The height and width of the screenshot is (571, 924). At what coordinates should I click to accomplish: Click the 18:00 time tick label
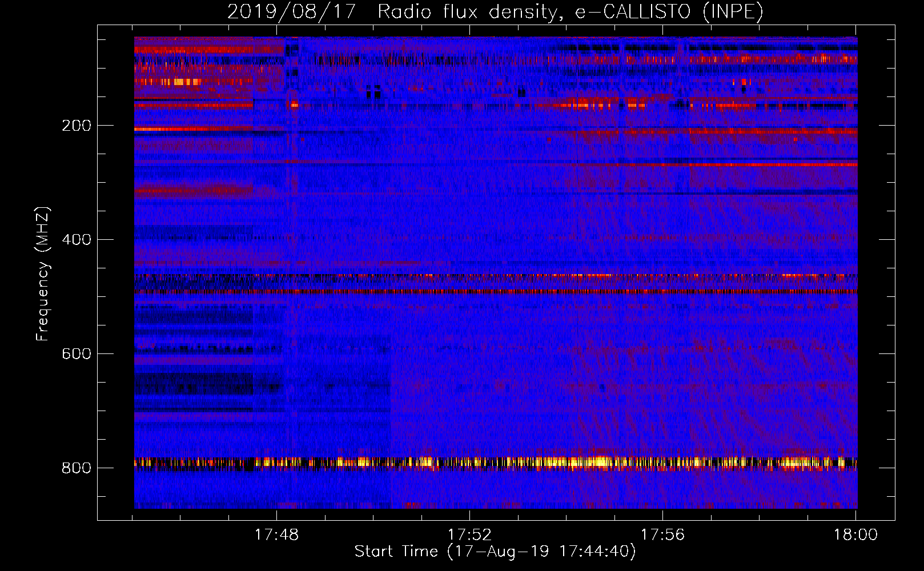[855, 535]
